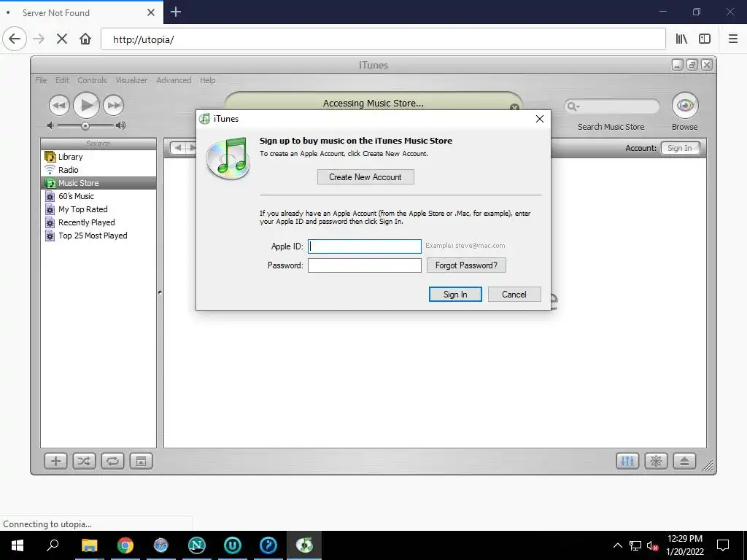Stop loading the page with X button
The image size is (747, 560).
[x=61, y=39]
